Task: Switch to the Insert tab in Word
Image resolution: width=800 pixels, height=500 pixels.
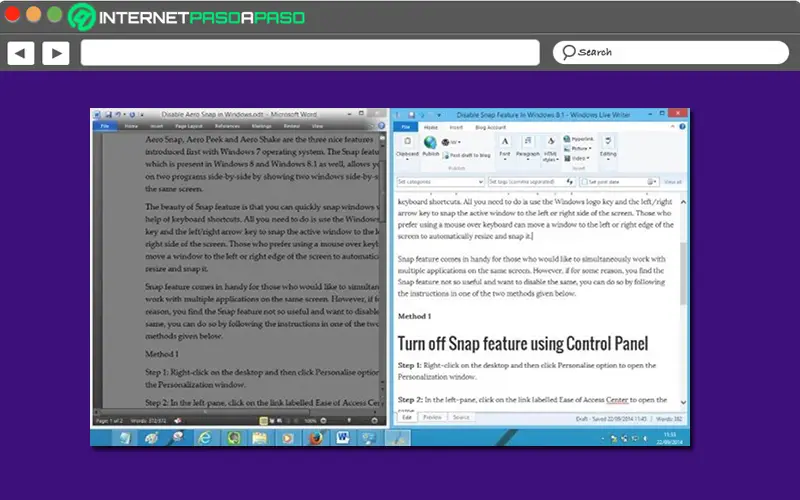Action: click(x=157, y=126)
